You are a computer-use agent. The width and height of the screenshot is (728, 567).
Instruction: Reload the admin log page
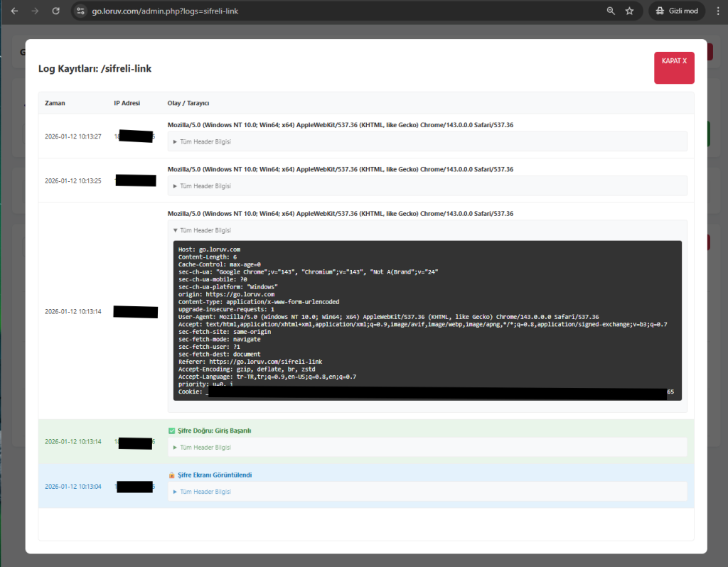56,11
